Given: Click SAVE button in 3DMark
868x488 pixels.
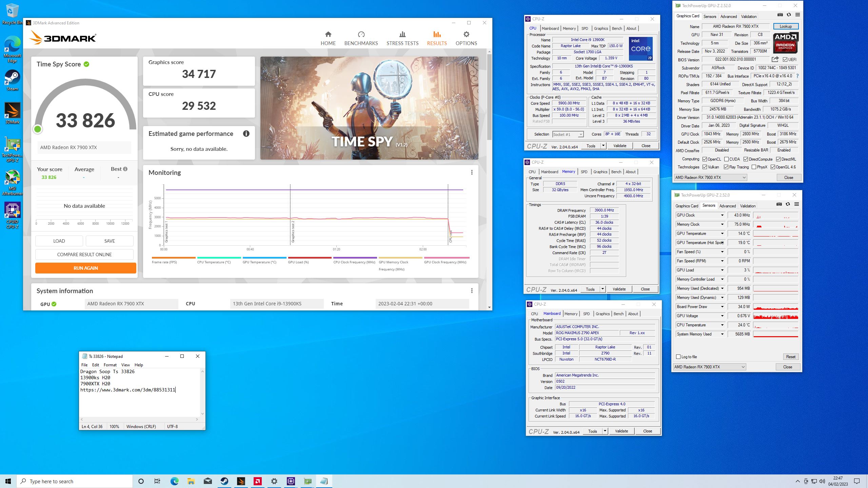Looking at the screenshot, I should (x=110, y=241).
